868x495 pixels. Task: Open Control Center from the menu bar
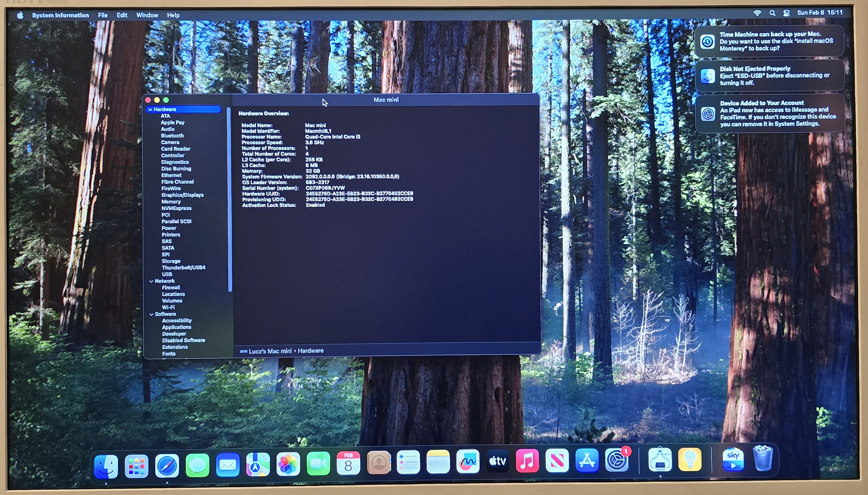[786, 13]
